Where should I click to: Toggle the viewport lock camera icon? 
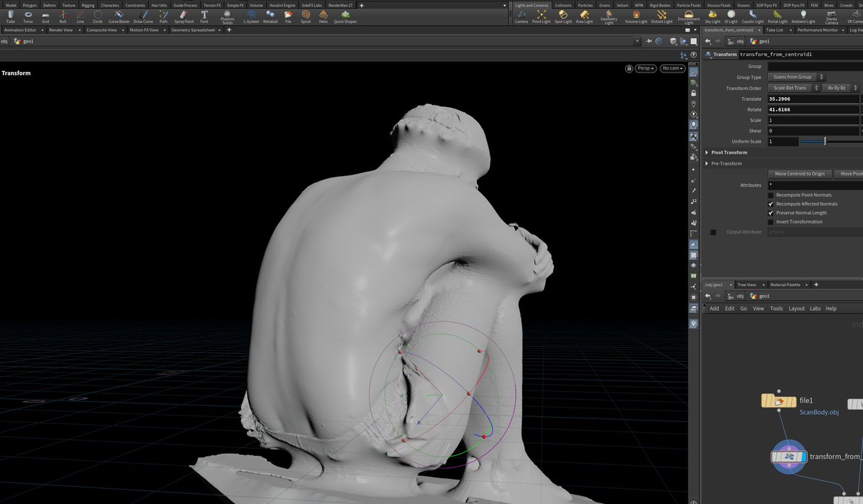pyautogui.click(x=629, y=68)
